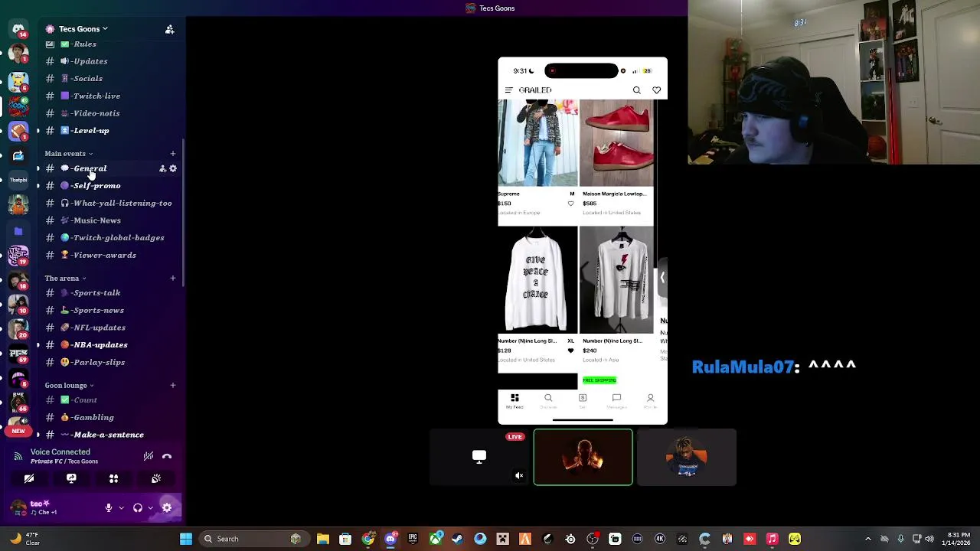Add a channel to The arena category

pyautogui.click(x=172, y=278)
